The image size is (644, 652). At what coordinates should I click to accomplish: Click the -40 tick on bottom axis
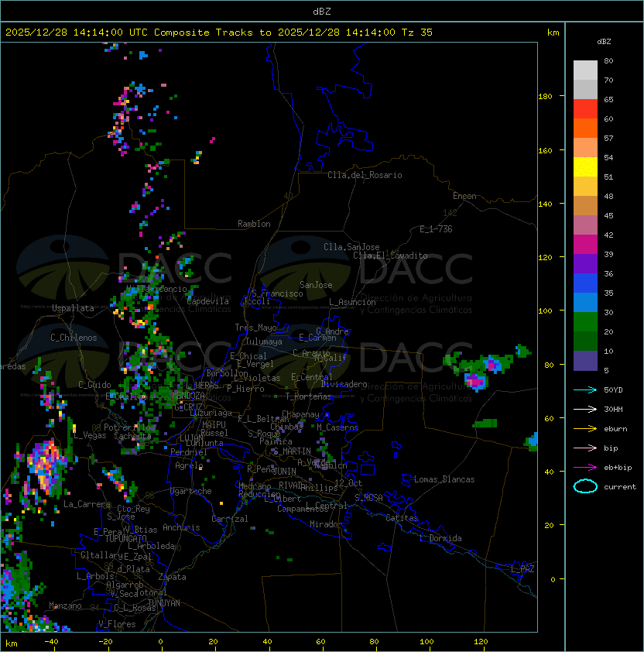pyautogui.click(x=51, y=642)
